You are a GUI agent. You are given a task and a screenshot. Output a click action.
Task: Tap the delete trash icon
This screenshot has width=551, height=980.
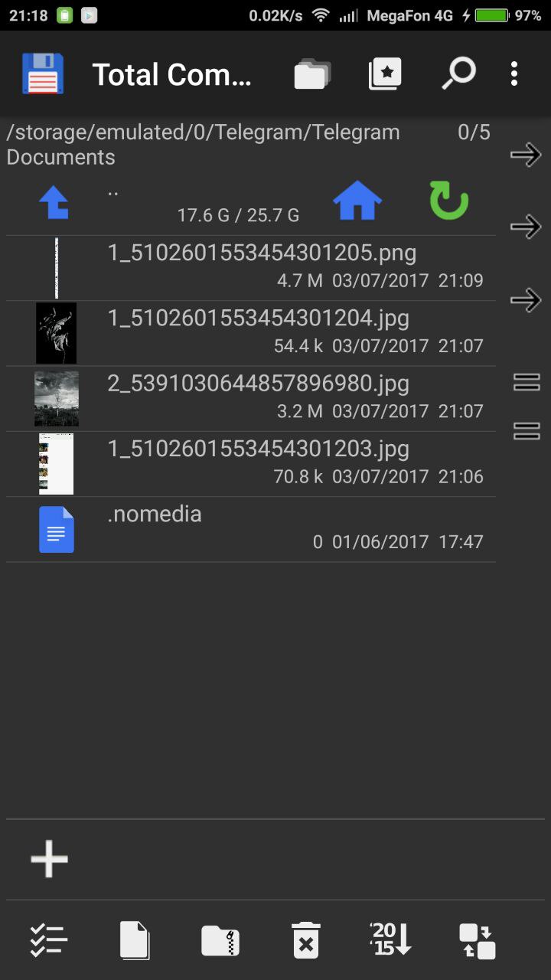click(x=305, y=940)
